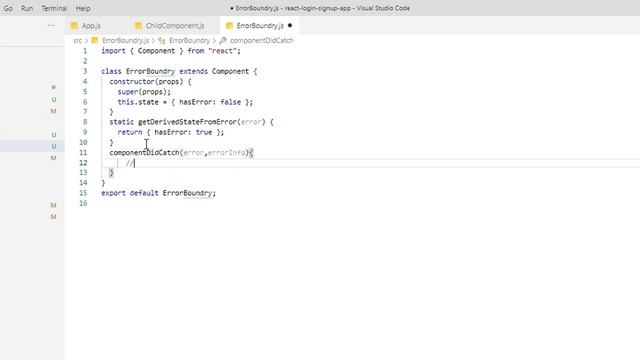Click the export default ErrorBoundry; line
The width and height of the screenshot is (640, 360).
158,193
